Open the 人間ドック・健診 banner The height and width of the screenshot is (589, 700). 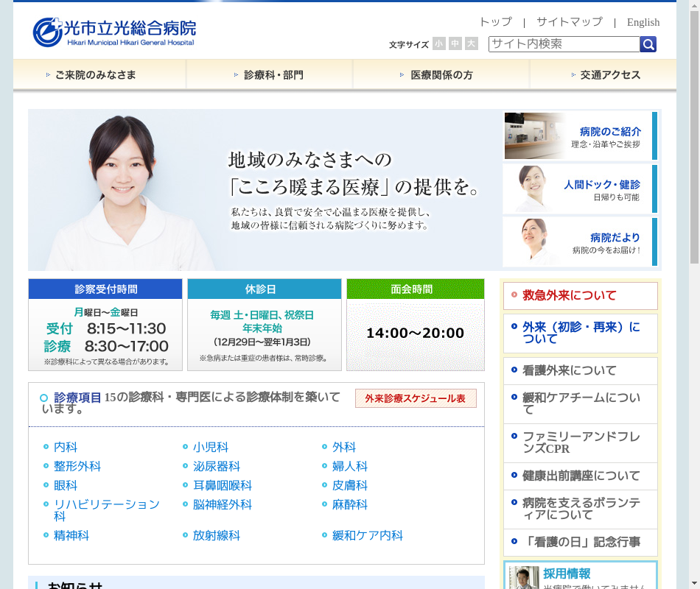pos(580,189)
